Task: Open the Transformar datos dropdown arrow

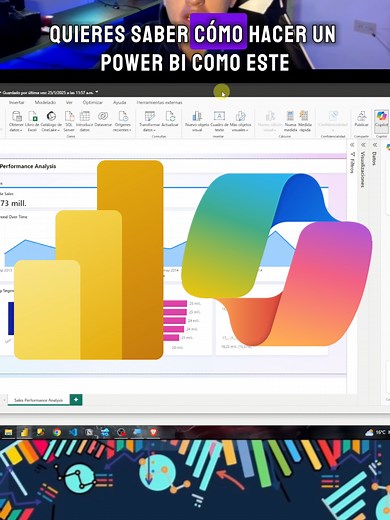Action: 155,130
